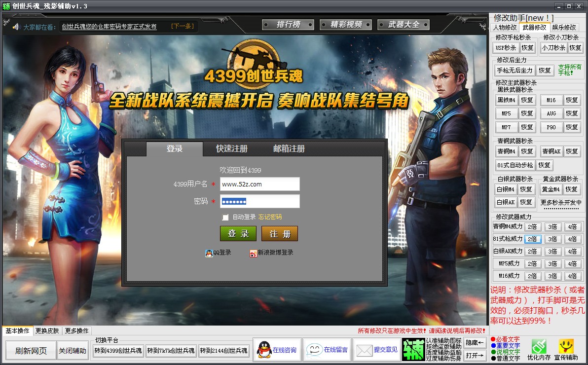Select the 基本操作 tab
The height and width of the screenshot is (365, 588).
[x=17, y=330]
